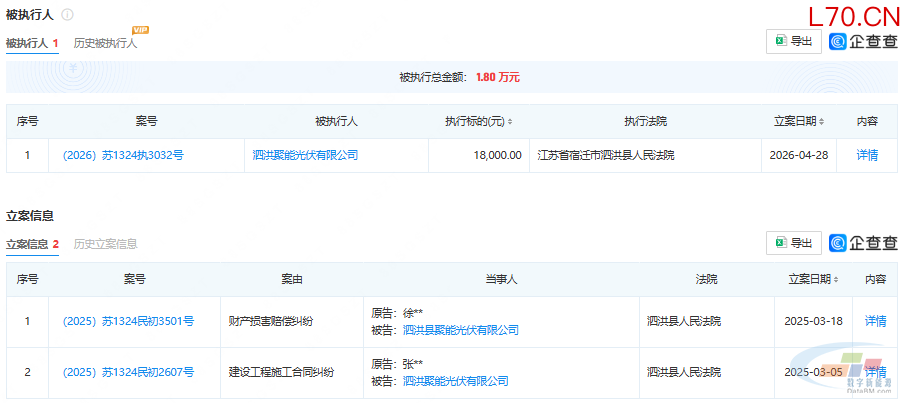Open case (2025) 苏1324民初3501号
The height and width of the screenshot is (403, 904).
pos(128,322)
